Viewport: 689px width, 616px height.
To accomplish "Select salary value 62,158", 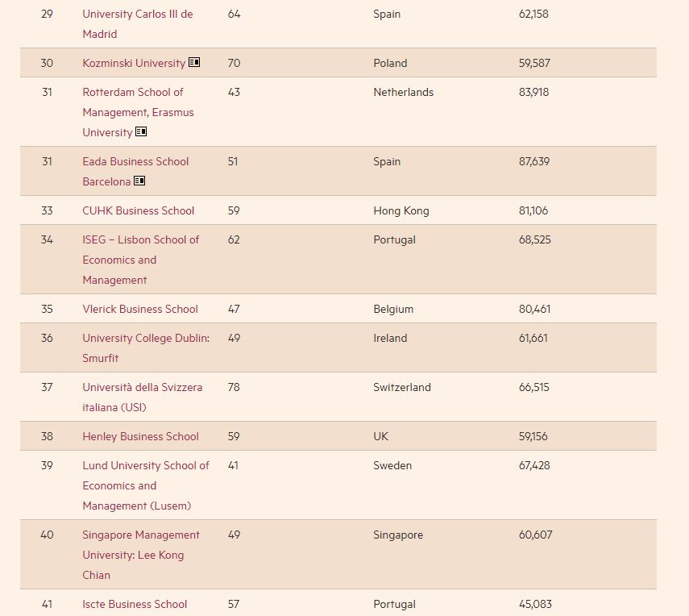I will [533, 14].
